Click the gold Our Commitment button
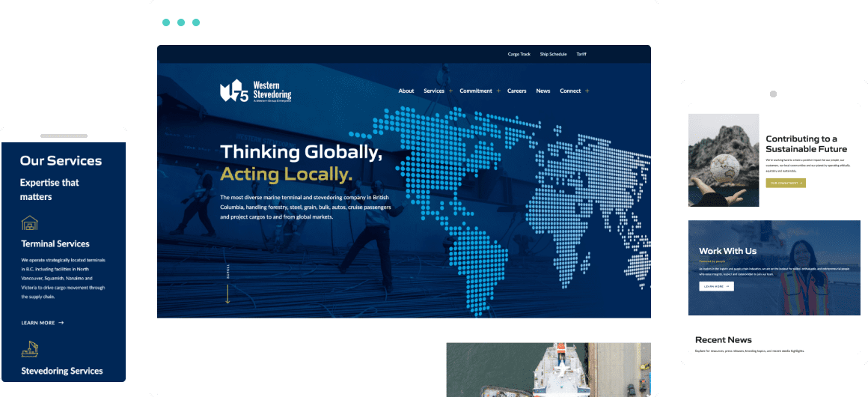Image resolution: width=868 pixels, height=397 pixels. pos(785,183)
